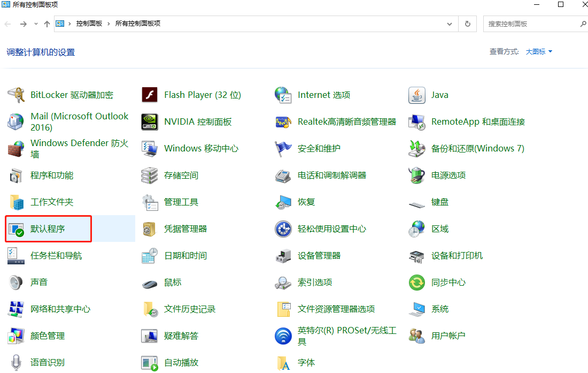Screen dimensions: 588x373
Task: Open Windows Defender 防火墙 brick wall icon
Action: tap(16, 149)
